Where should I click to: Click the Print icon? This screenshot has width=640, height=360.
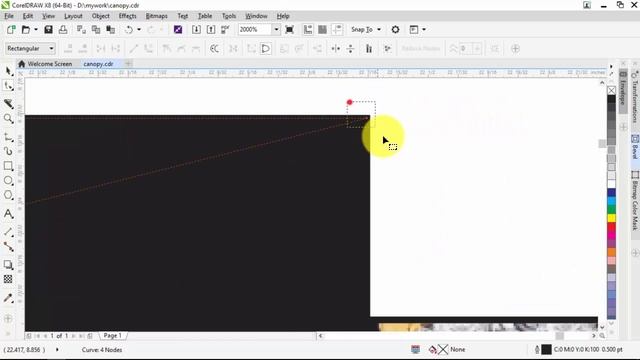pyautogui.click(x=63, y=29)
